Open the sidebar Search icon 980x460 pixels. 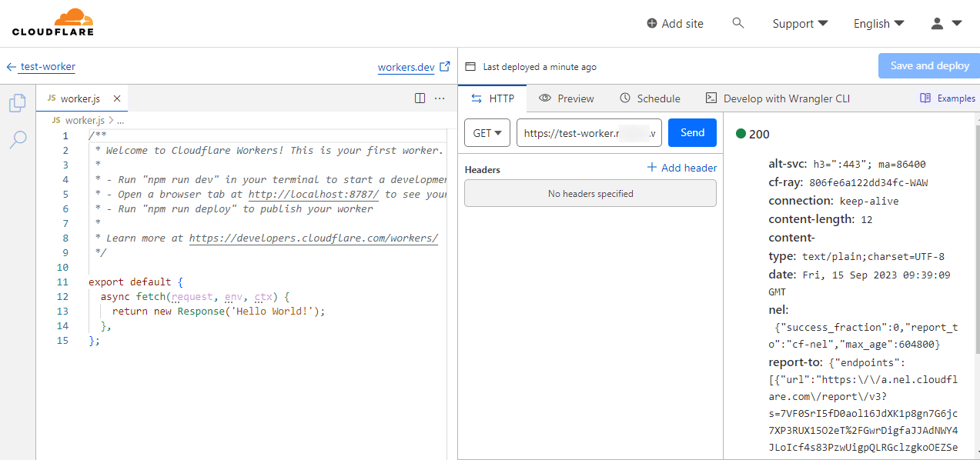pyautogui.click(x=18, y=139)
